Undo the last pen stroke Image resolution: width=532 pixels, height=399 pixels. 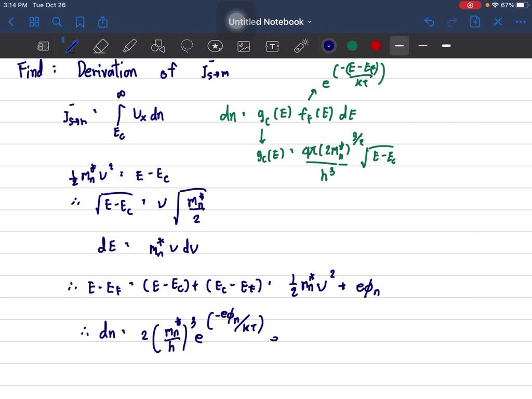(x=429, y=22)
